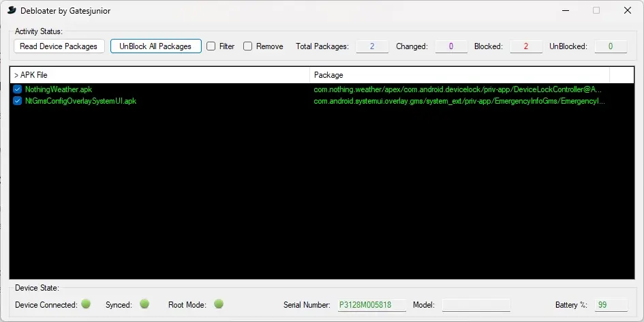Click the empty Model field
The image size is (644, 322).
tap(476, 305)
